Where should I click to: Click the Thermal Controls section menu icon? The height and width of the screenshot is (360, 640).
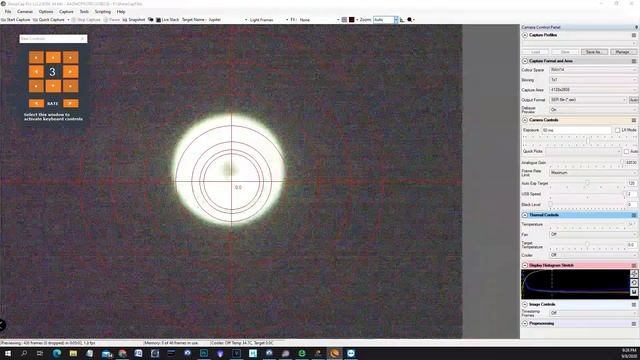tap(634, 215)
